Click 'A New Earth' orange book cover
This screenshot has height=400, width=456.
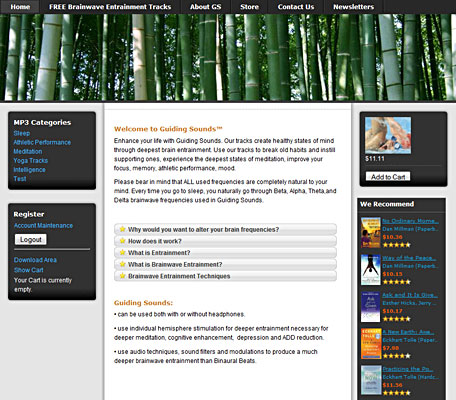(x=371, y=344)
